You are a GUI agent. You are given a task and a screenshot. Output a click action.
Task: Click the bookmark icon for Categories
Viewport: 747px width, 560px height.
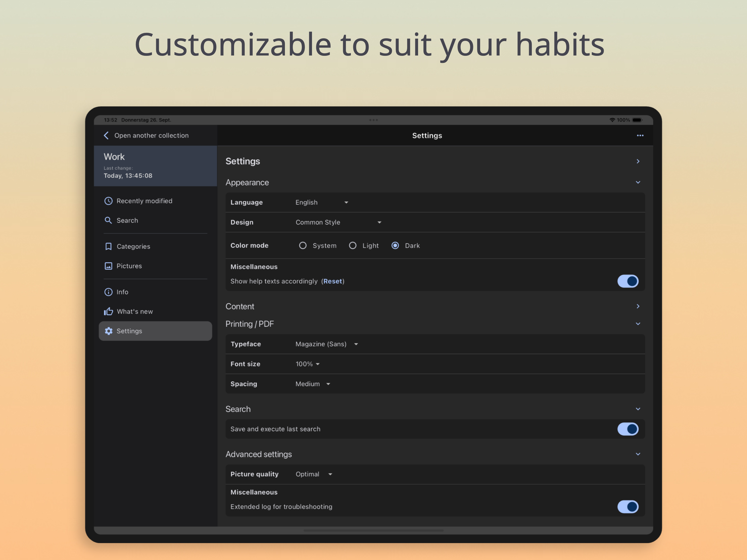click(x=108, y=247)
